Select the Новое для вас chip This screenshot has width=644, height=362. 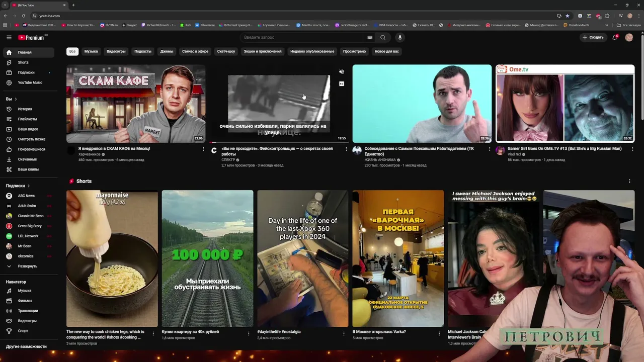tap(387, 51)
